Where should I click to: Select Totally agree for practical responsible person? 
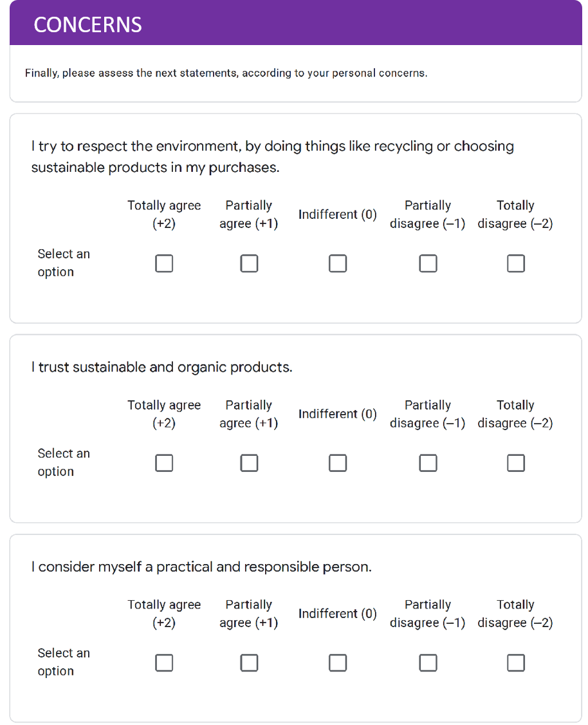[164, 663]
